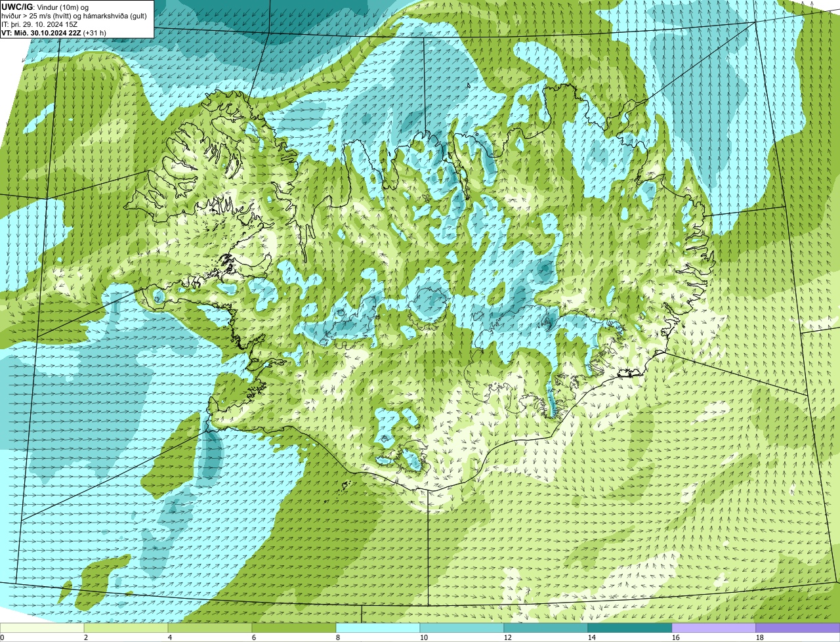Viewport: 840px width, 642px height.
Task: Click the "14" tick label on the colorbar
Action: point(592,637)
